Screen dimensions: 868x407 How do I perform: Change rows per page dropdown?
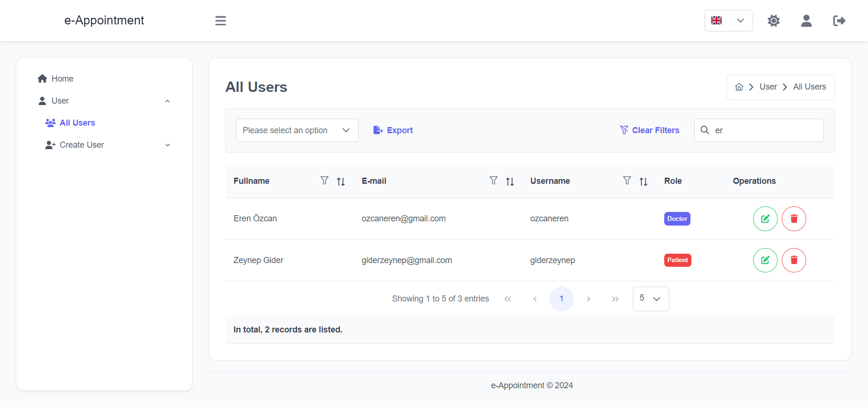click(651, 299)
